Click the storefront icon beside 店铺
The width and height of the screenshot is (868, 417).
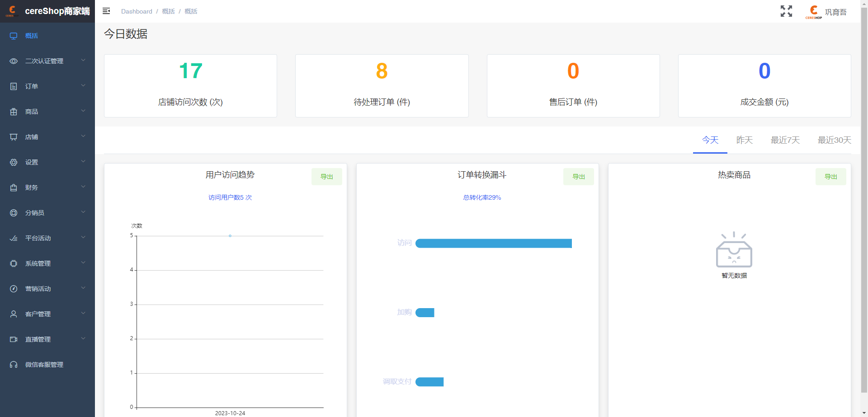click(x=14, y=137)
